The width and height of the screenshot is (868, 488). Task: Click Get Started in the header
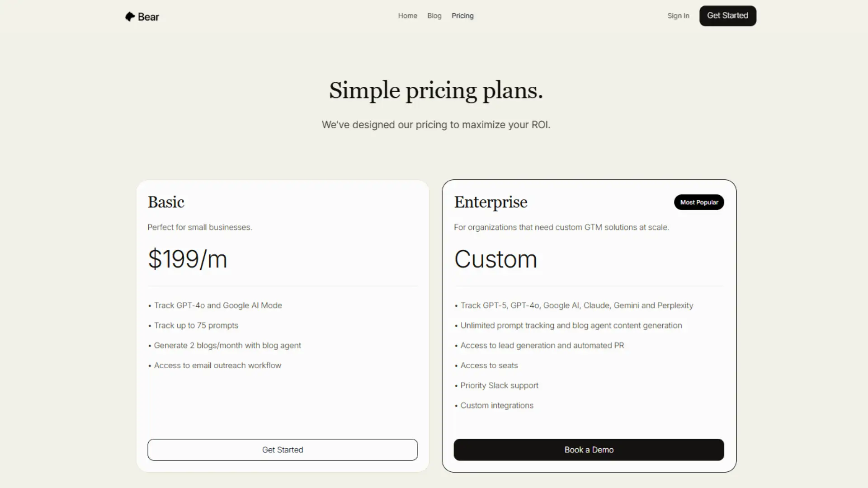tap(727, 16)
